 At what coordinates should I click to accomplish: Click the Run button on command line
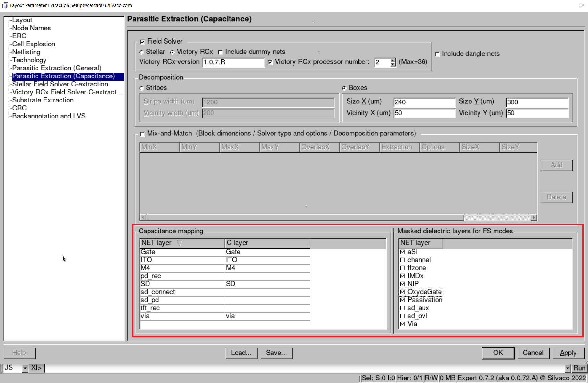click(x=579, y=368)
